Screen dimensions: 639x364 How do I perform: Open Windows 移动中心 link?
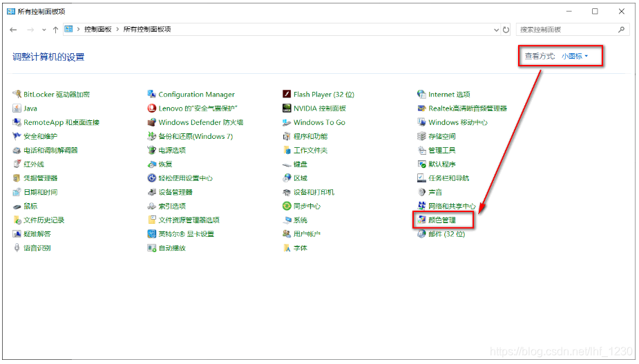458,122
